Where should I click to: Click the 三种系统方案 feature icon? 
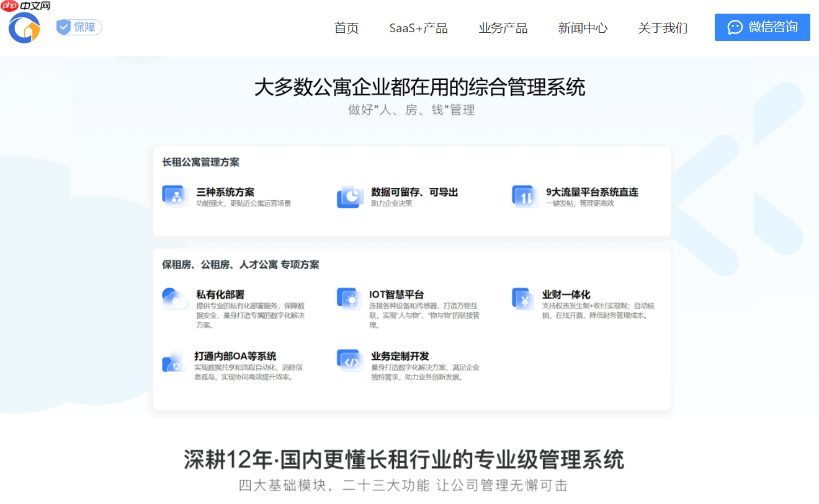pos(175,196)
